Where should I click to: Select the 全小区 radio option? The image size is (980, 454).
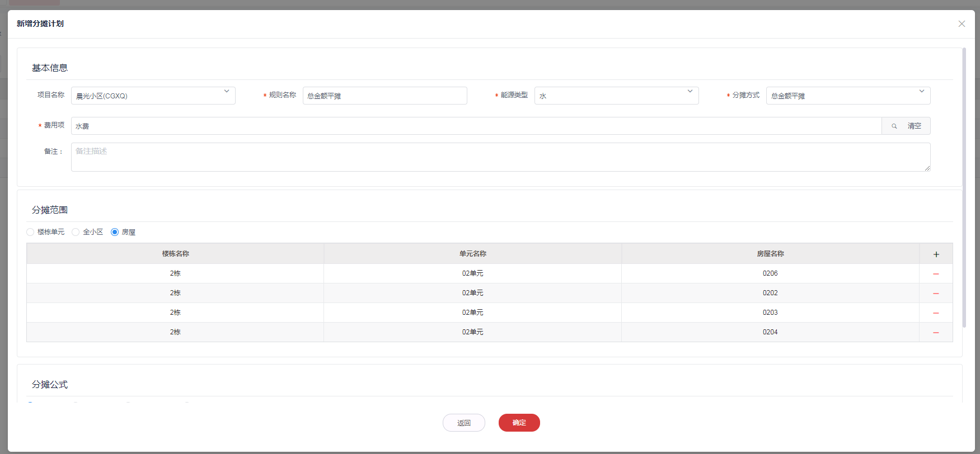(76, 232)
